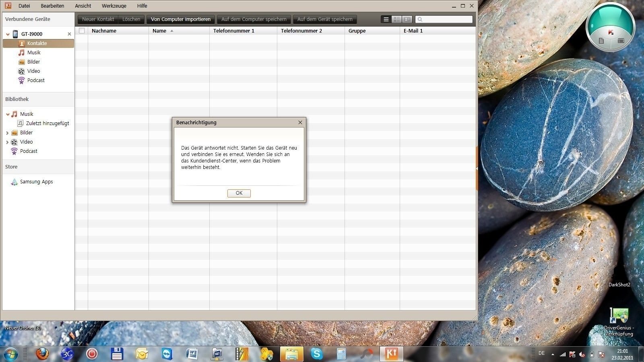Click the Verbundene Geräte header

click(x=28, y=19)
